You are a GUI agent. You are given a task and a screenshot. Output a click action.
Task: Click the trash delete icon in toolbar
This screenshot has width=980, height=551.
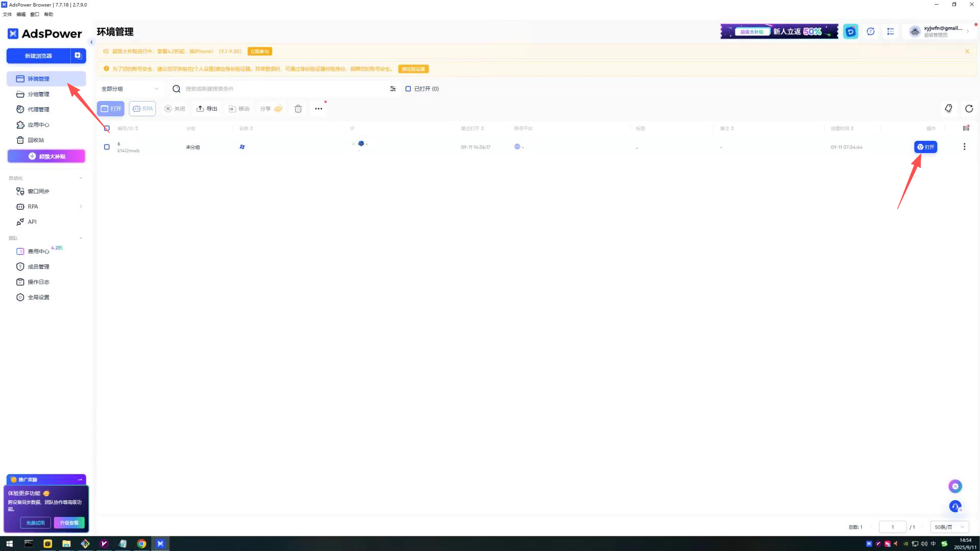tap(298, 109)
